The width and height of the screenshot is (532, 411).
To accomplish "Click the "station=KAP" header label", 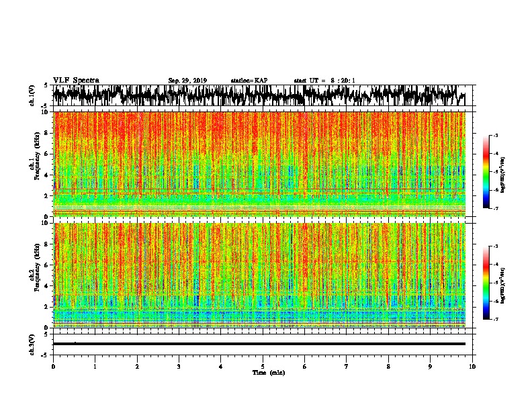I will click(x=249, y=81).
